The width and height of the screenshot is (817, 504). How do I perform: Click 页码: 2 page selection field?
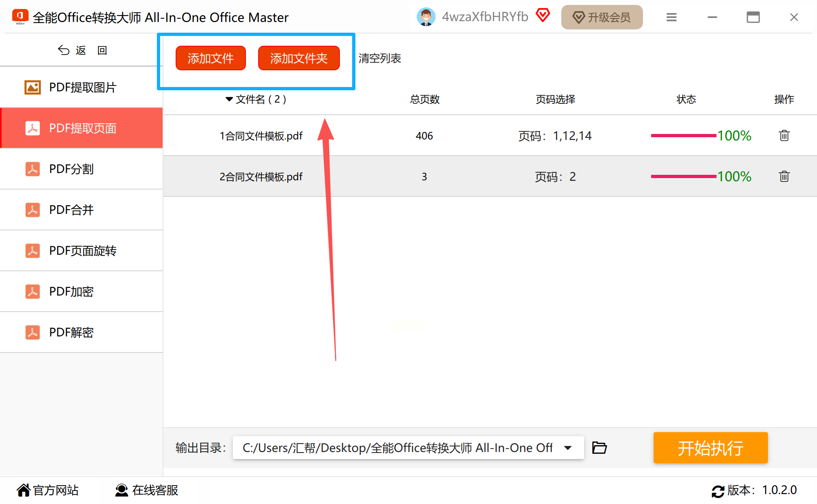[555, 176]
